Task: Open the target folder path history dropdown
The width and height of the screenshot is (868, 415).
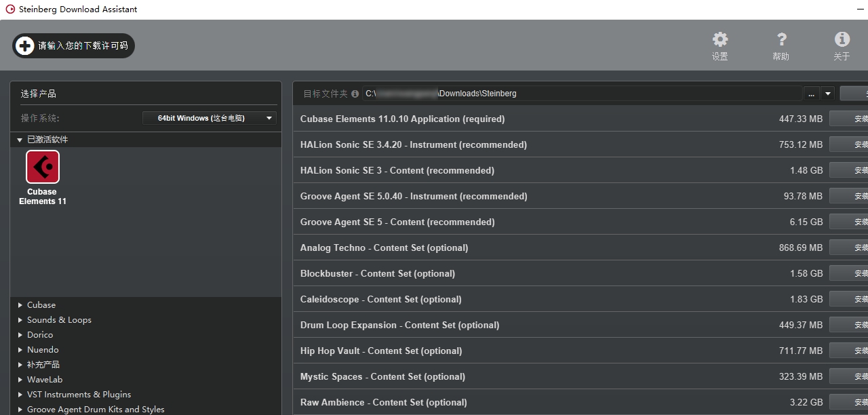Action: [x=827, y=94]
